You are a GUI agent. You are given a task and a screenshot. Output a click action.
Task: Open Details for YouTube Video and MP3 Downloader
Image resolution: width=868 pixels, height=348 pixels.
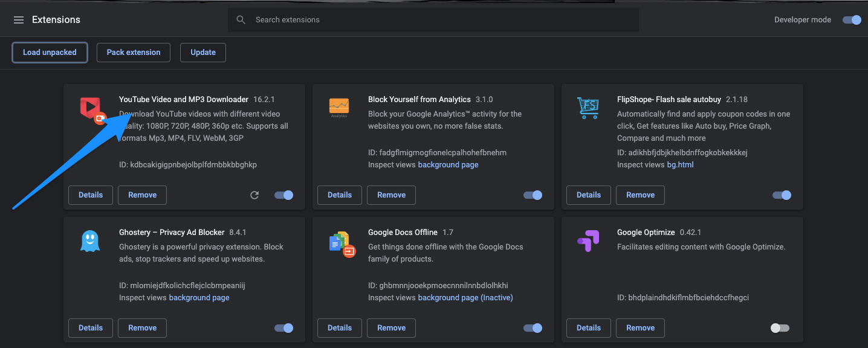point(91,195)
